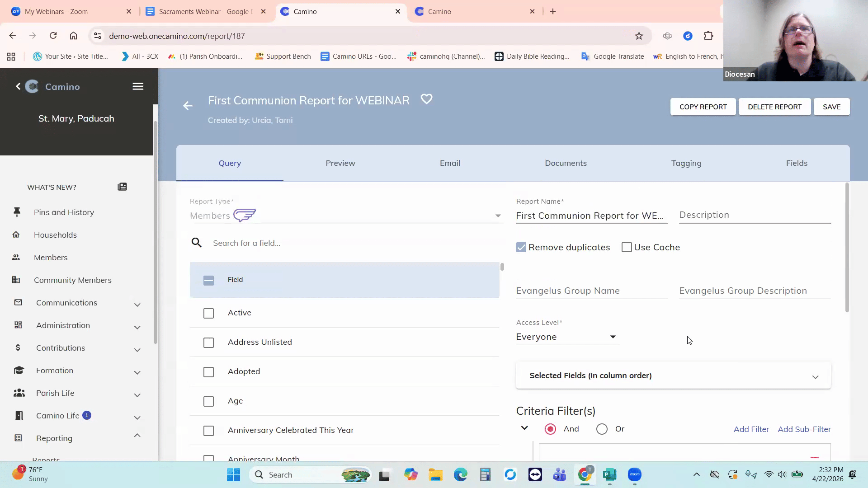Click the Add Filter link

pyautogui.click(x=751, y=429)
